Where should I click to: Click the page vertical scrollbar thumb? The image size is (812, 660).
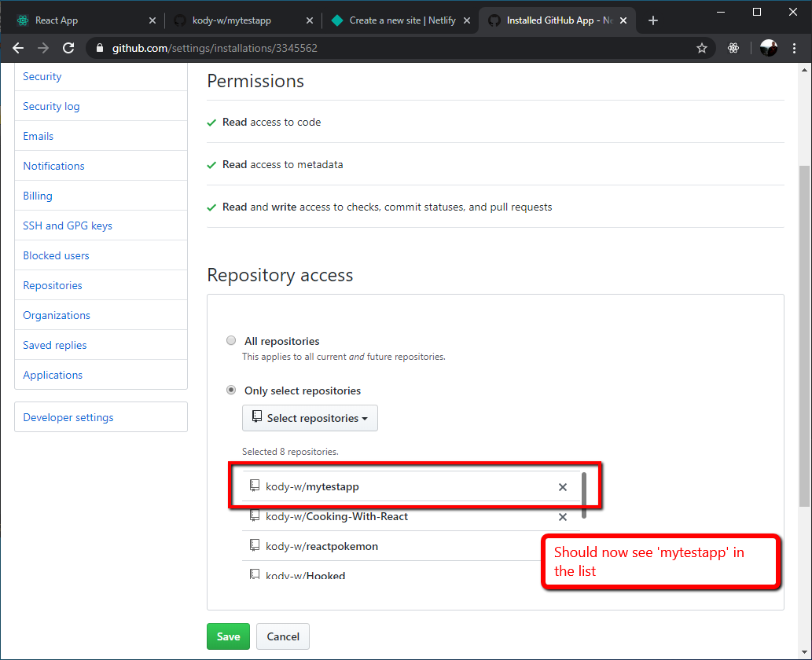point(804,336)
